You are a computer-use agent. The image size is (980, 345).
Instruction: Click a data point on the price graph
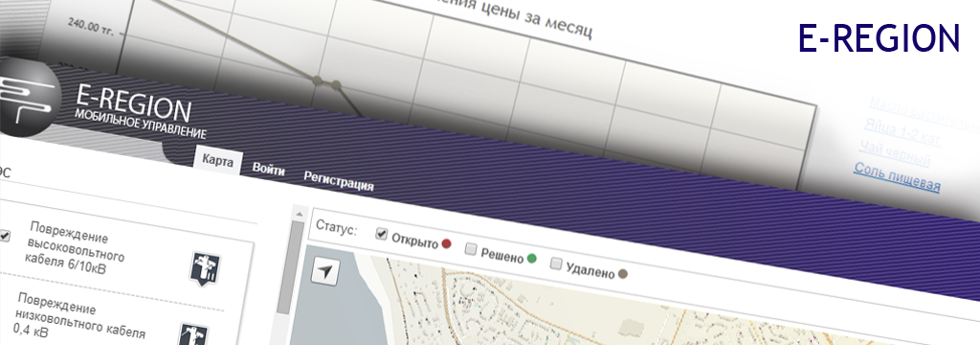[317, 80]
